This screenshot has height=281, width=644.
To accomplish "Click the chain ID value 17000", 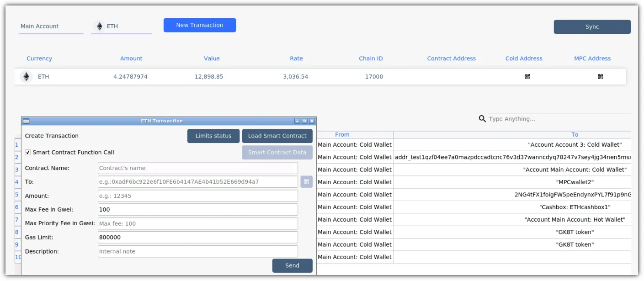I will (374, 77).
